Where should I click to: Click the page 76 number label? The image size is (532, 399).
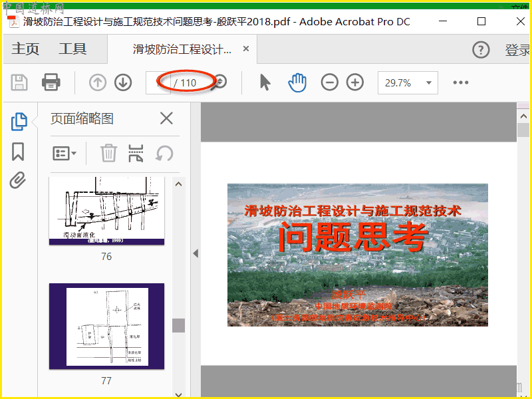click(x=106, y=257)
